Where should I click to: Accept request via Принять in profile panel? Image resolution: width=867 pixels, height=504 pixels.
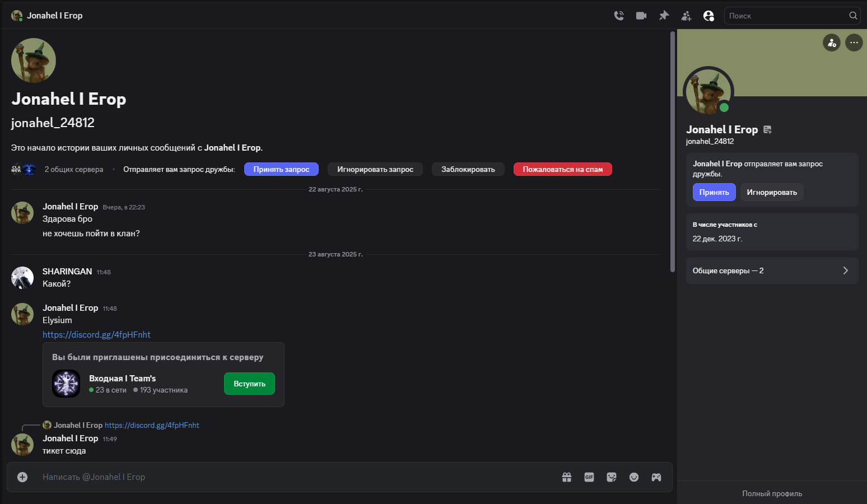(x=714, y=192)
